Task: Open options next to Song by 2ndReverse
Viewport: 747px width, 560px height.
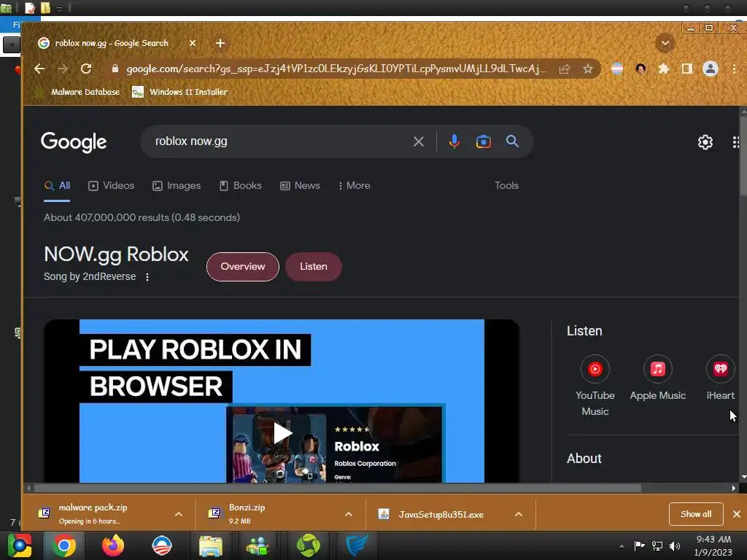Action: 147,277
